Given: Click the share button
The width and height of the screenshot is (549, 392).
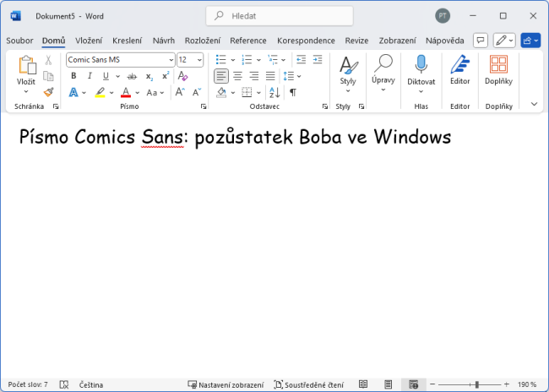Looking at the screenshot, I should click(x=530, y=41).
